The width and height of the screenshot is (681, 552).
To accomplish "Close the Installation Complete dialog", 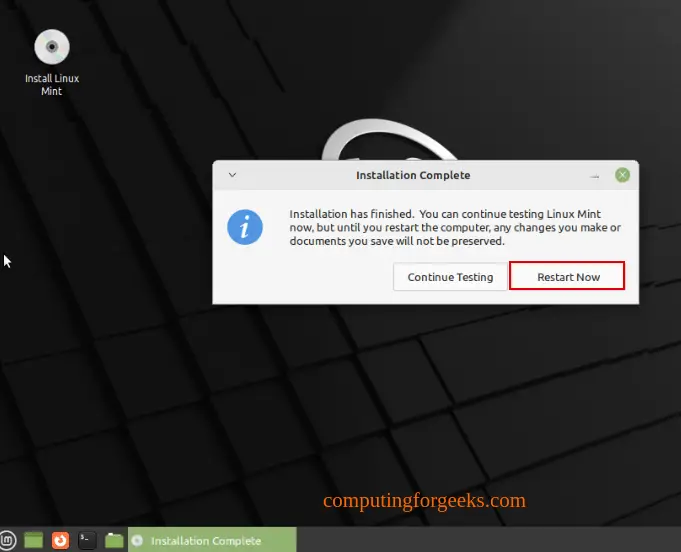I will [x=622, y=175].
